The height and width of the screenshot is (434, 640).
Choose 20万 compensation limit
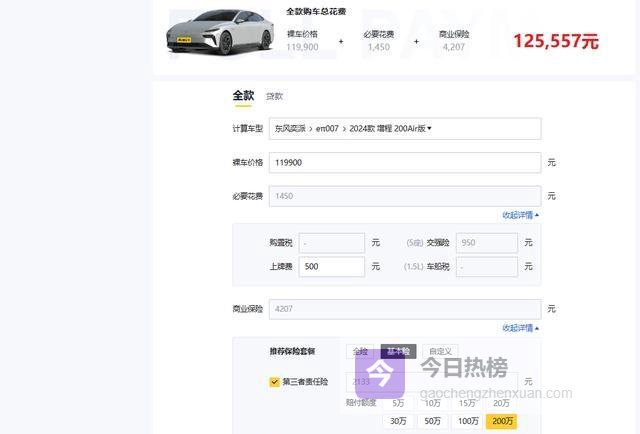(x=501, y=403)
